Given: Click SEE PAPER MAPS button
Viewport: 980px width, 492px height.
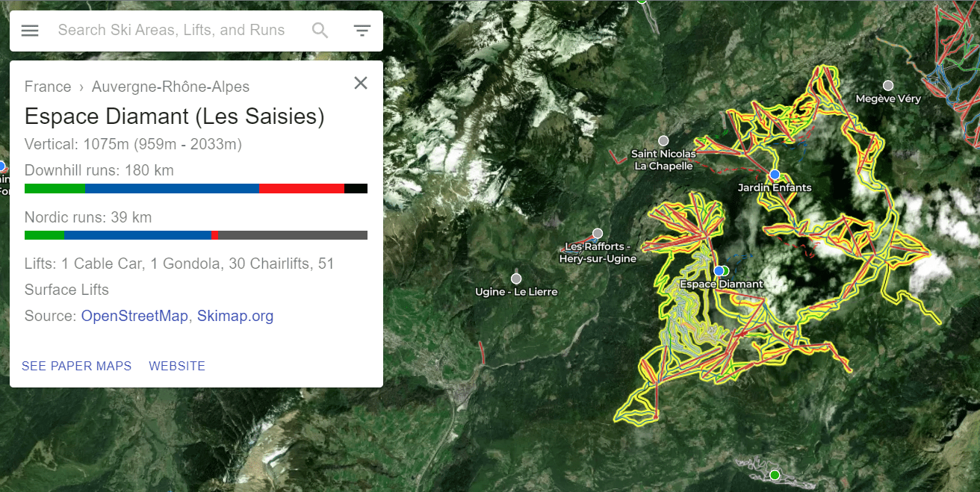Looking at the screenshot, I should tap(76, 366).
